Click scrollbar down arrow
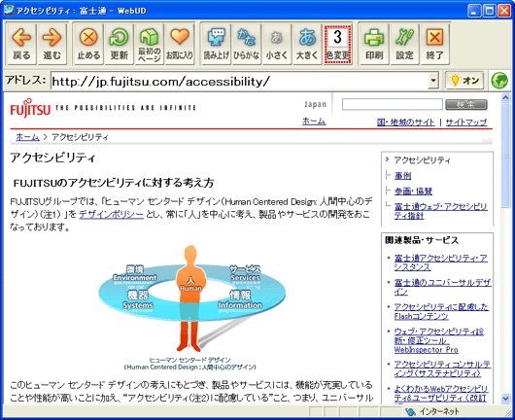The image size is (515, 420). [x=505, y=399]
